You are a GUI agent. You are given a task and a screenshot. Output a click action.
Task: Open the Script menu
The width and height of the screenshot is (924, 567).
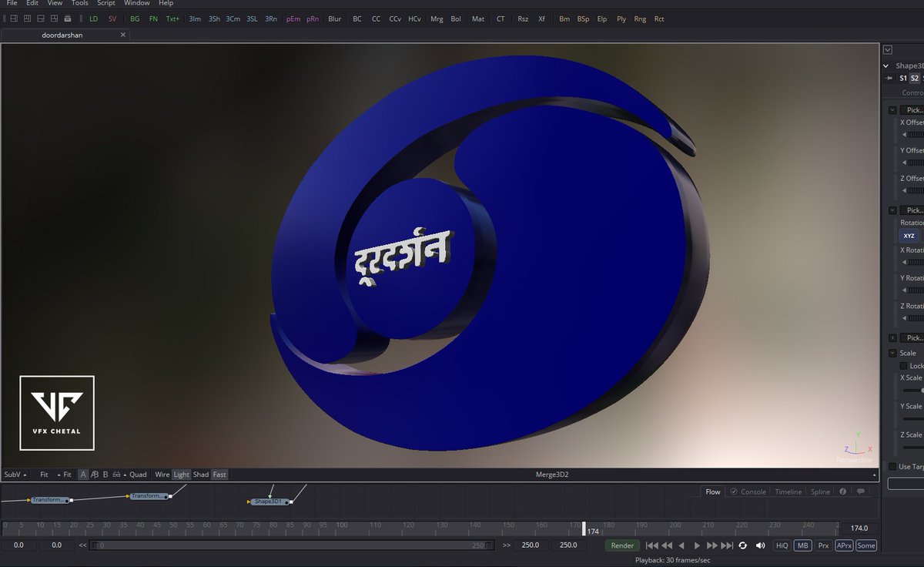(x=106, y=4)
